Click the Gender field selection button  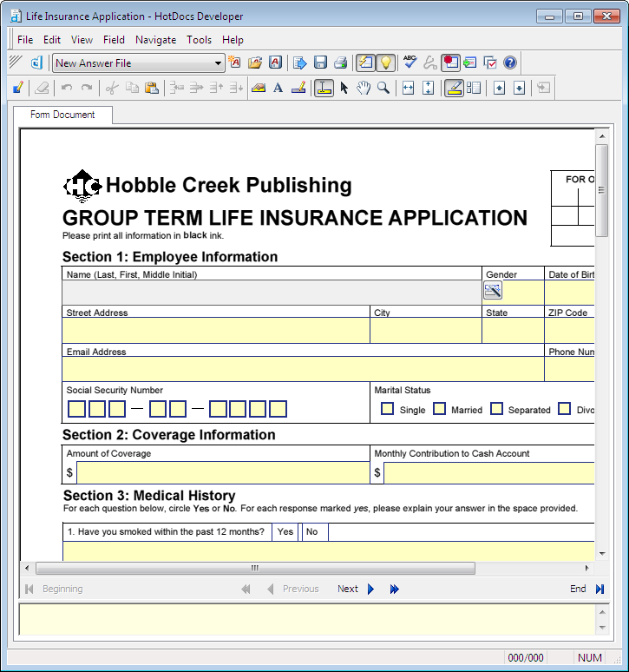tap(493, 291)
